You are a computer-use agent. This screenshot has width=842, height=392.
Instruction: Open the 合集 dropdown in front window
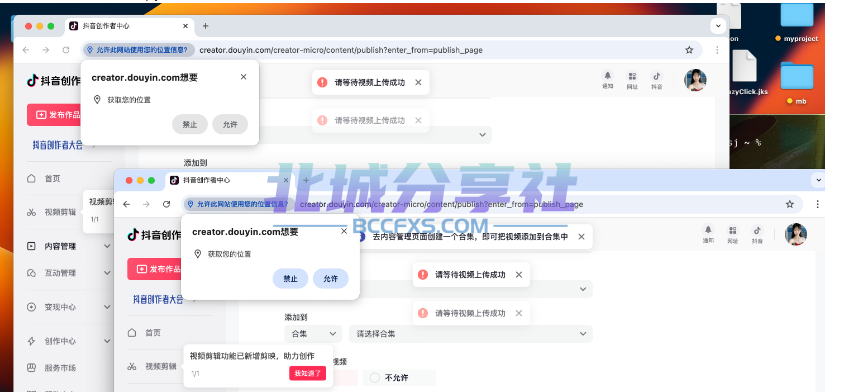pyautogui.click(x=313, y=333)
